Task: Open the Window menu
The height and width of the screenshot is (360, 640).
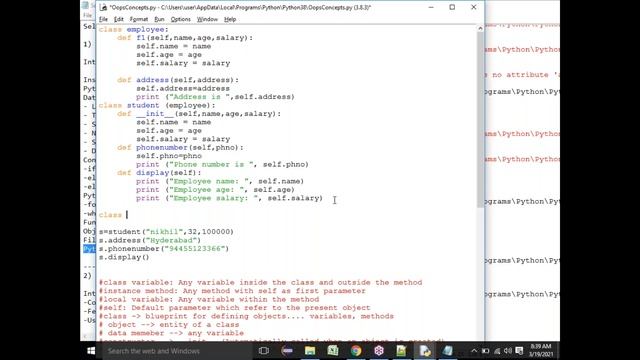Action: [x=207, y=19]
